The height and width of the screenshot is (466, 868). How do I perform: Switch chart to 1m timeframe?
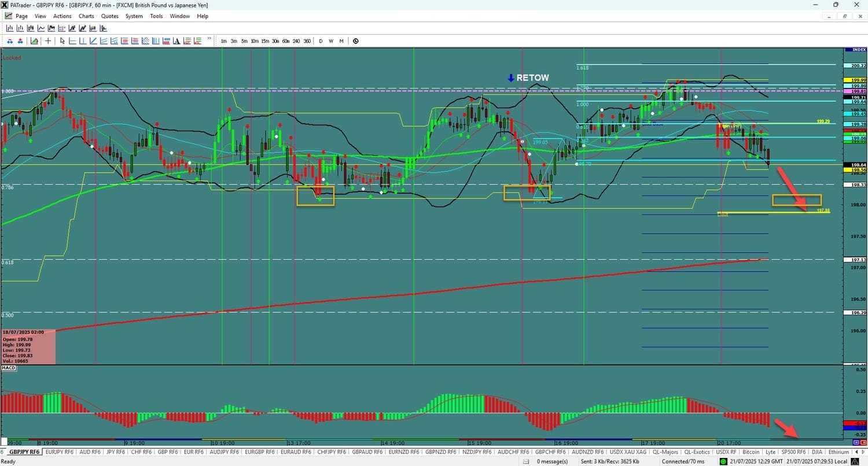pos(224,41)
